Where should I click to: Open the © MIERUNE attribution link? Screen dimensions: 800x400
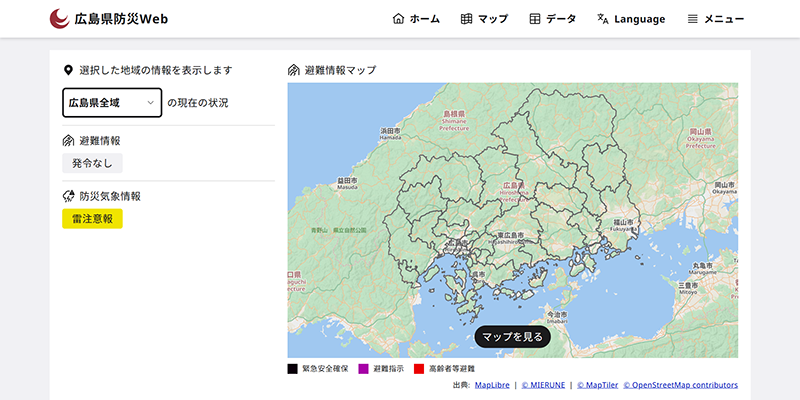tap(543, 385)
